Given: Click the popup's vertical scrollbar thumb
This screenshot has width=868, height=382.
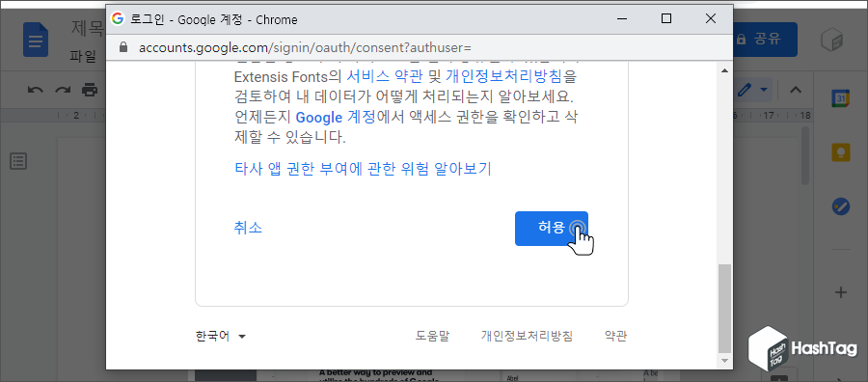Looking at the screenshot, I should click(x=723, y=309).
